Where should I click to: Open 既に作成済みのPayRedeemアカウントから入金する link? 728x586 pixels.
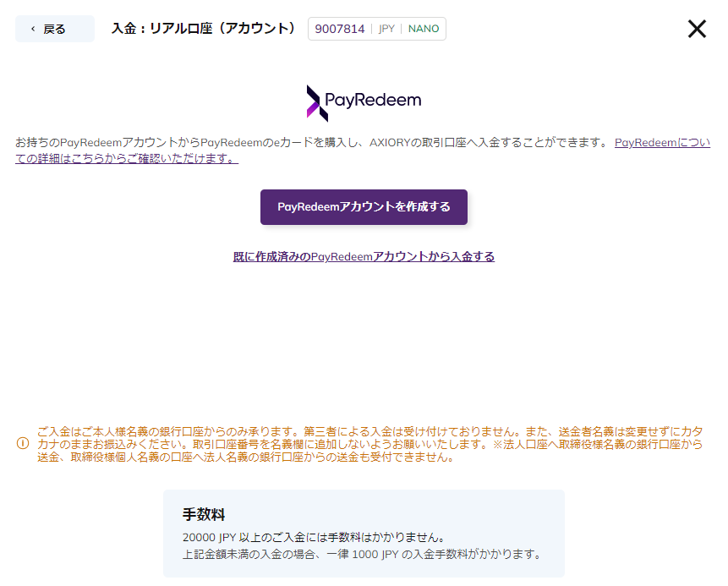pyautogui.click(x=364, y=257)
